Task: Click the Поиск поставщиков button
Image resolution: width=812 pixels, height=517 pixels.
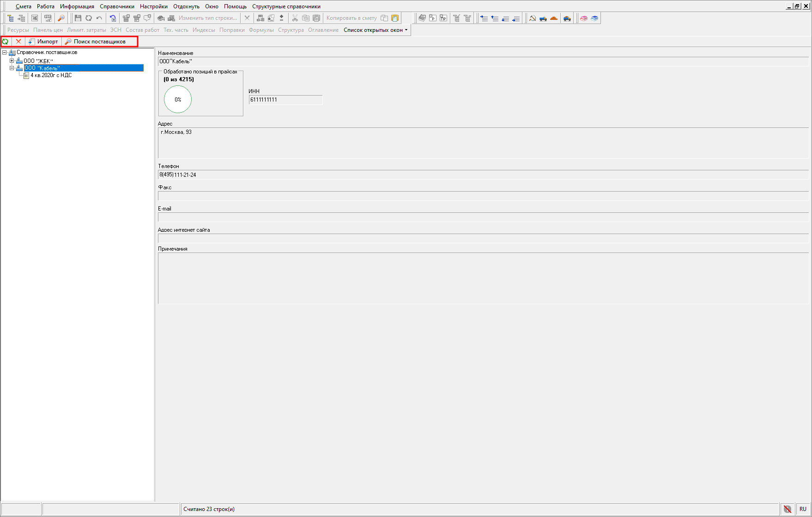Action: pos(95,42)
